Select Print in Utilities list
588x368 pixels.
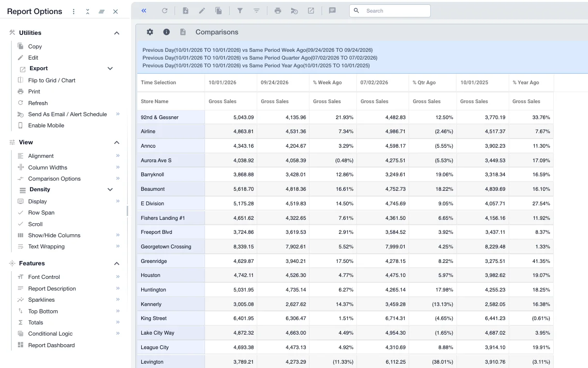coord(34,92)
